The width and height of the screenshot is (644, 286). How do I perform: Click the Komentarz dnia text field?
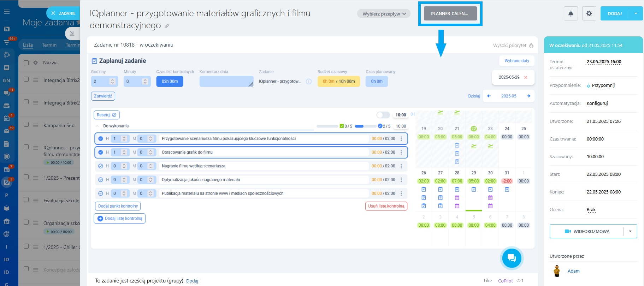point(226,82)
